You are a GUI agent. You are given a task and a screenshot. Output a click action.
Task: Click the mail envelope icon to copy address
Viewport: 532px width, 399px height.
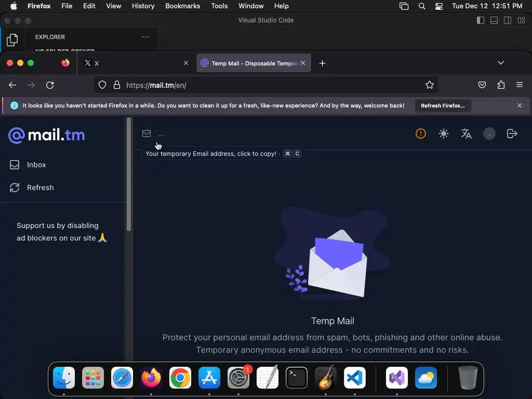click(x=146, y=134)
